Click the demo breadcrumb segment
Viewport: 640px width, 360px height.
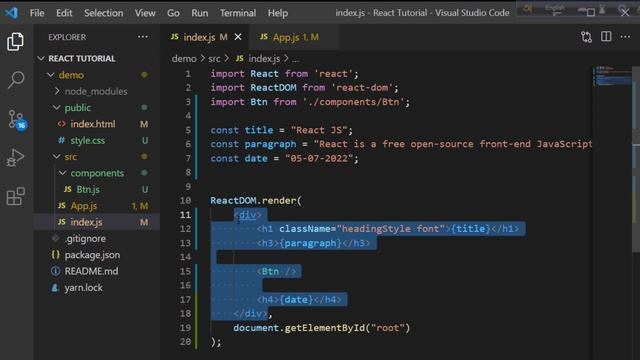click(x=184, y=59)
